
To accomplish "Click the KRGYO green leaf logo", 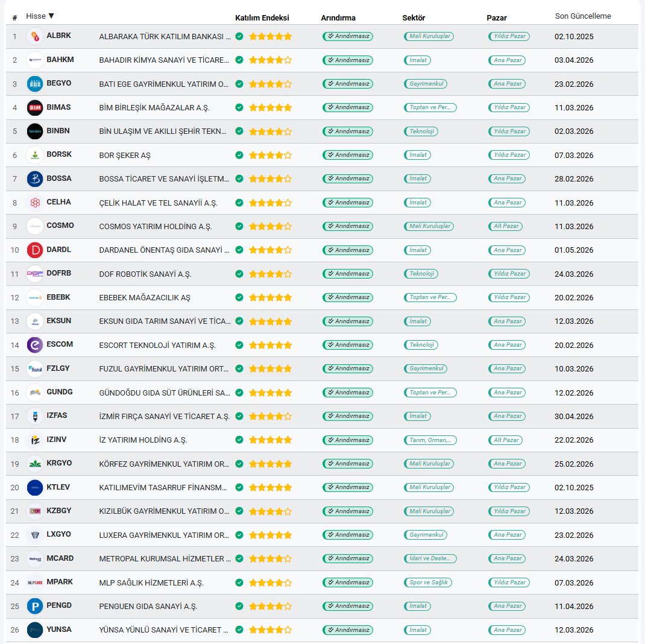I will [35, 464].
